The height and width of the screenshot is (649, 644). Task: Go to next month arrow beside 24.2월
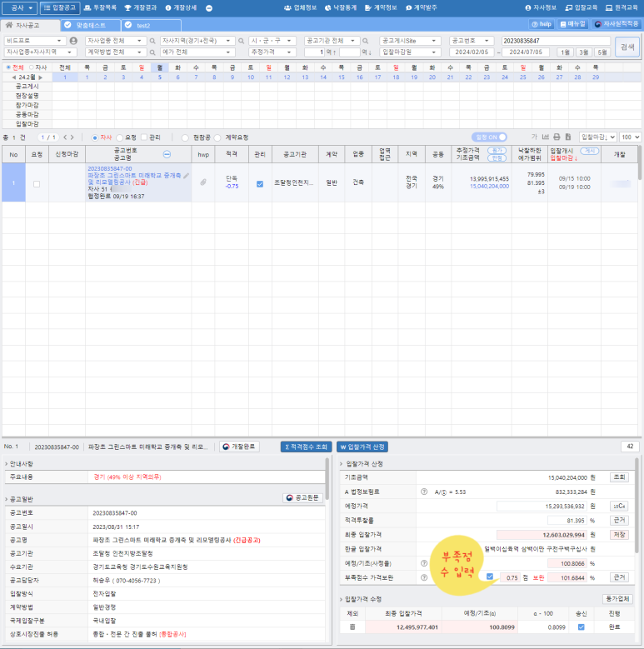click(41, 77)
